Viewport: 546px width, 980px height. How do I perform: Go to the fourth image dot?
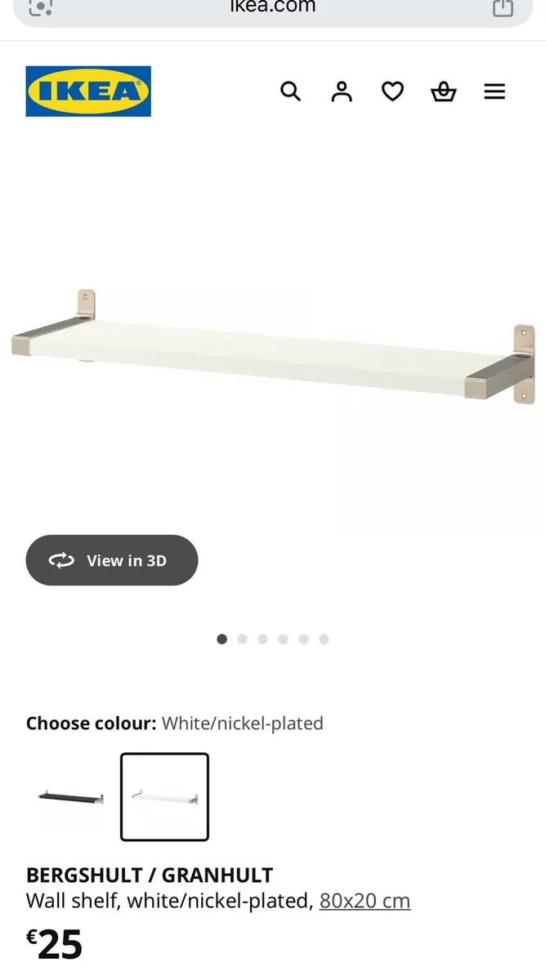tap(283, 639)
